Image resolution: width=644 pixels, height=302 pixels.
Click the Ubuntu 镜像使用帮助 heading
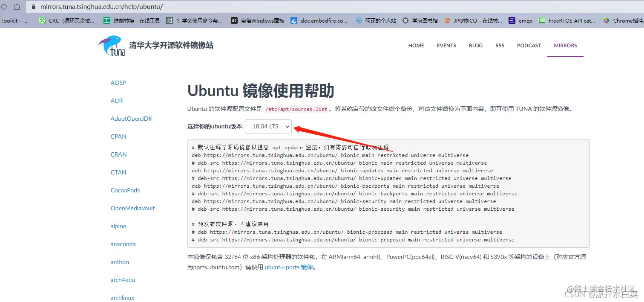tap(261, 90)
